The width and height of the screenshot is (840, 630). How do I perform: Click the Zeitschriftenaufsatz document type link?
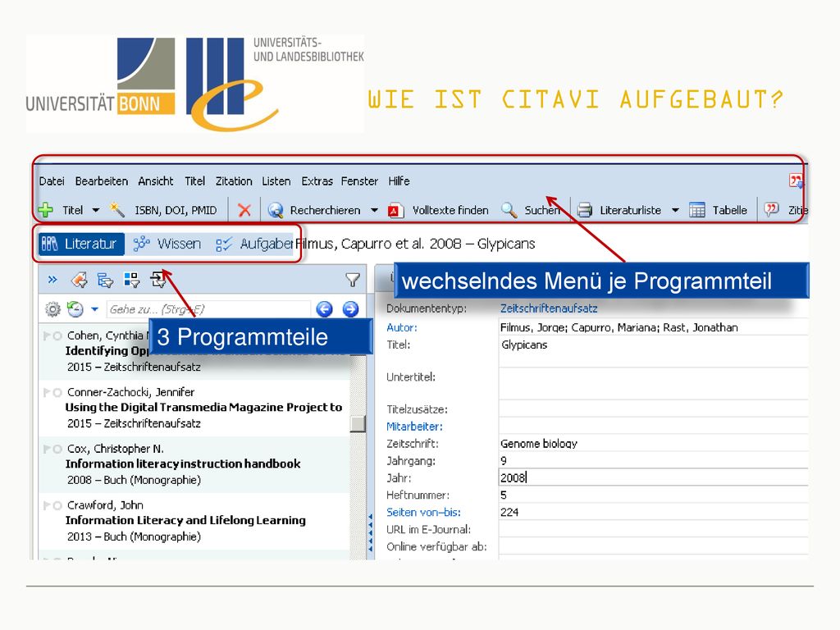click(x=549, y=308)
